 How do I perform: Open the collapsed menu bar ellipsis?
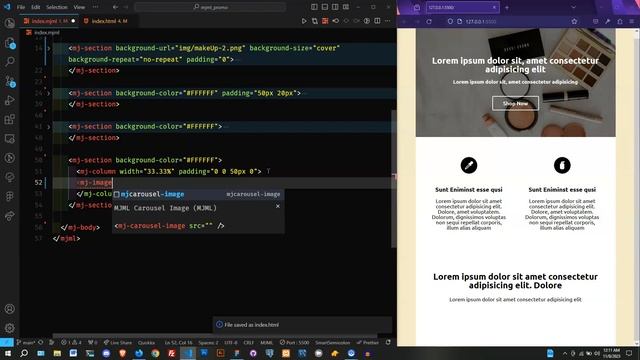95,7
